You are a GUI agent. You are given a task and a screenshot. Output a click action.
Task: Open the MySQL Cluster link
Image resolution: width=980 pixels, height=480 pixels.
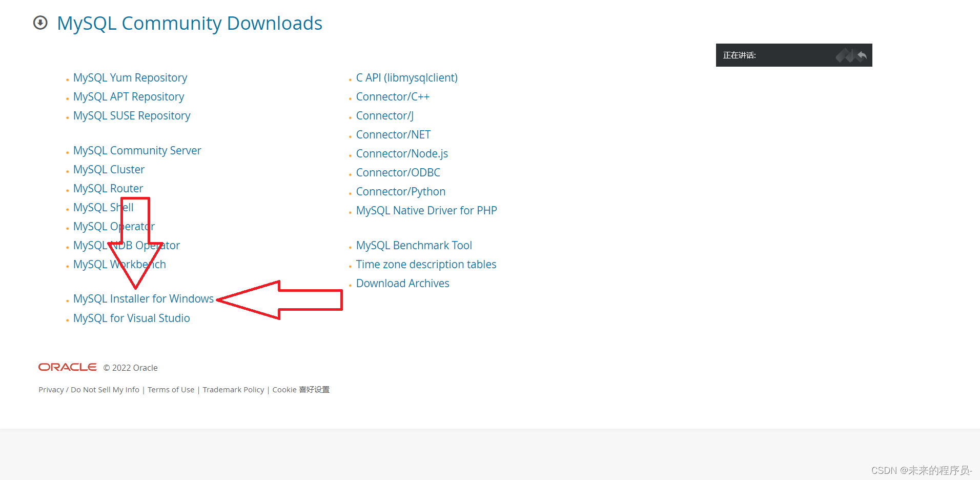pyautogui.click(x=109, y=169)
